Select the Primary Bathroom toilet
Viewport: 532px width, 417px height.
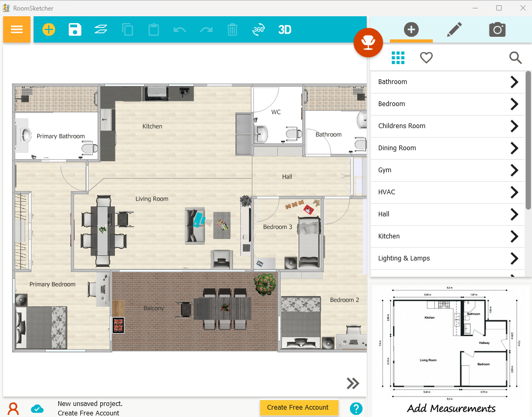point(90,149)
